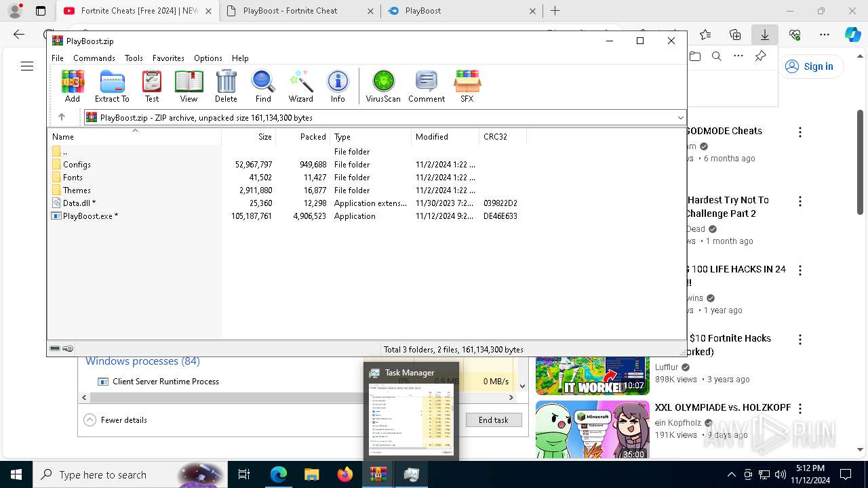Expand the archive path dropdown
868x488 pixels.
click(680, 117)
